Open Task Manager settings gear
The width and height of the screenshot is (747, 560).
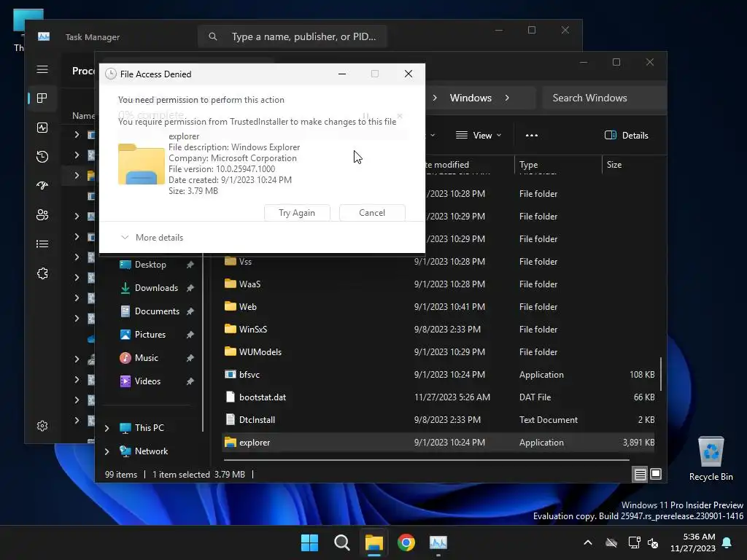(x=42, y=426)
